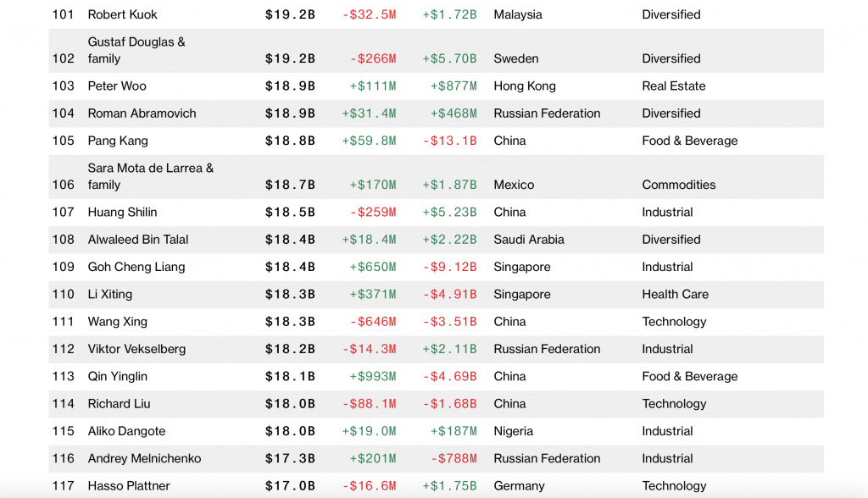Open Andrey Melnichenko's profile
The width and height of the screenshot is (868, 498).
pos(144,458)
